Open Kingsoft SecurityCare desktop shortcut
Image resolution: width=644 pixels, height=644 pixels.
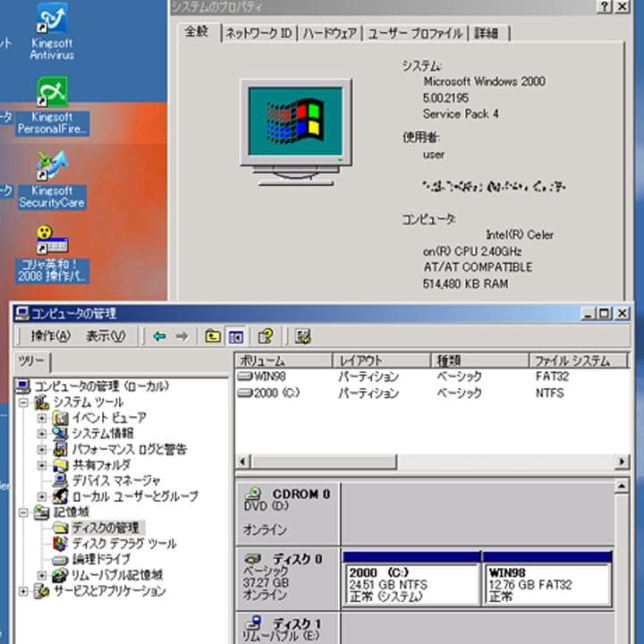pos(52,180)
